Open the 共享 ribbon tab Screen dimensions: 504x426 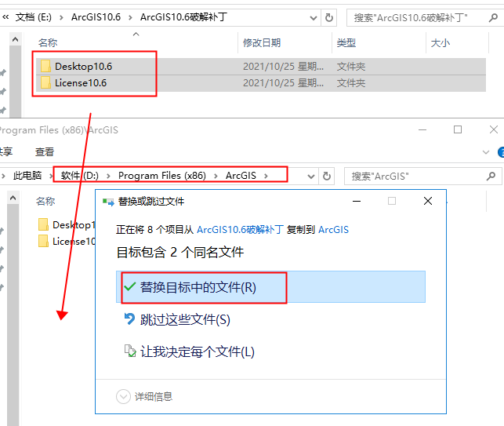(x=5, y=151)
